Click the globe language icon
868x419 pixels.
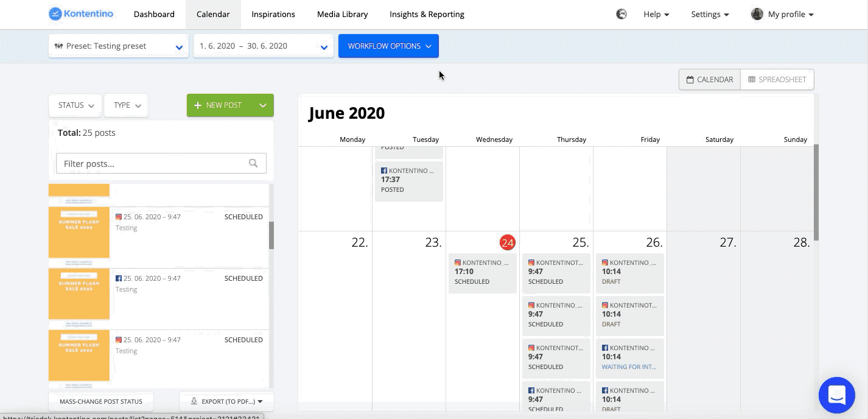click(621, 14)
